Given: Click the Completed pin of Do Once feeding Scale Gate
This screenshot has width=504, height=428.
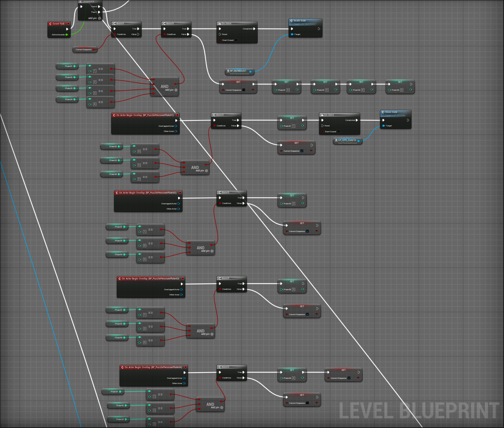Looking at the screenshot, I should pos(254,29).
